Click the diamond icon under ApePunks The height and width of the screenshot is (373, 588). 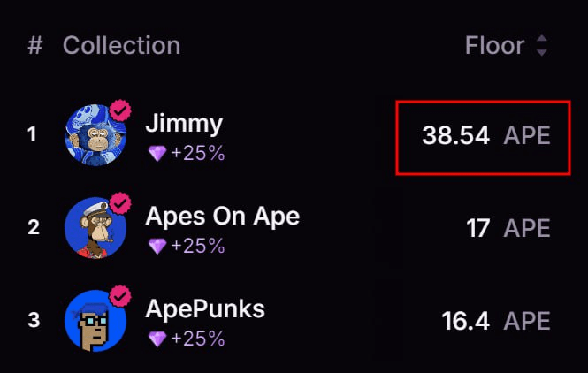tap(157, 339)
